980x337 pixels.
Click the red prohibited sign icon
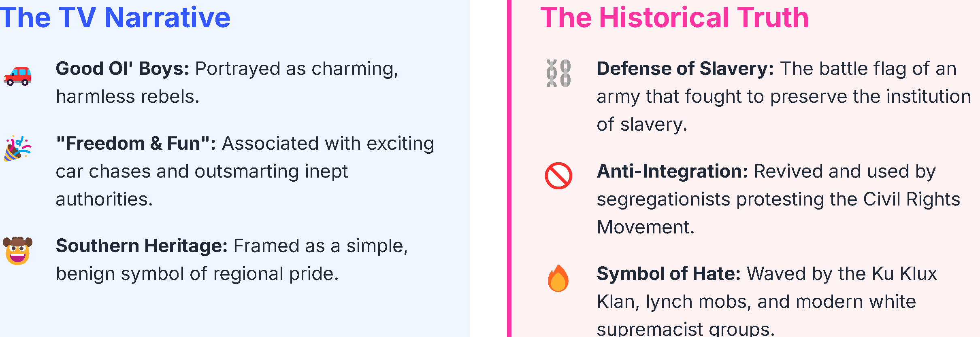click(x=558, y=176)
